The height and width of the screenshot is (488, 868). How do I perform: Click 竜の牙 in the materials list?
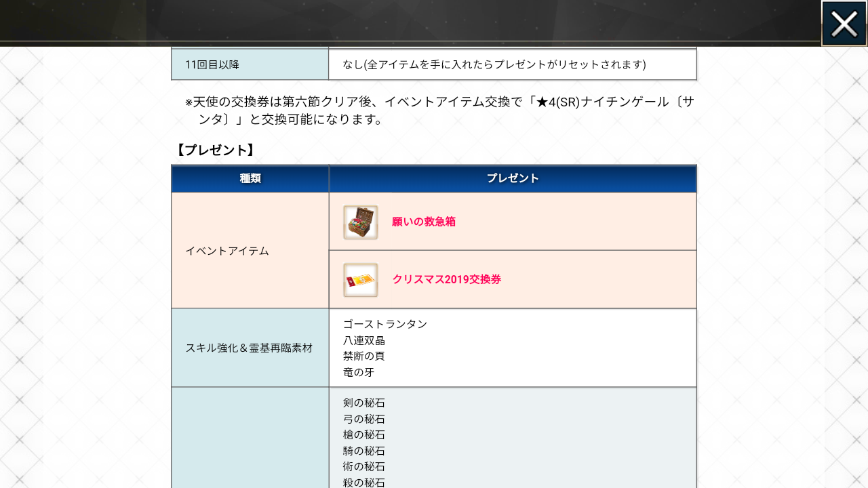(359, 372)
